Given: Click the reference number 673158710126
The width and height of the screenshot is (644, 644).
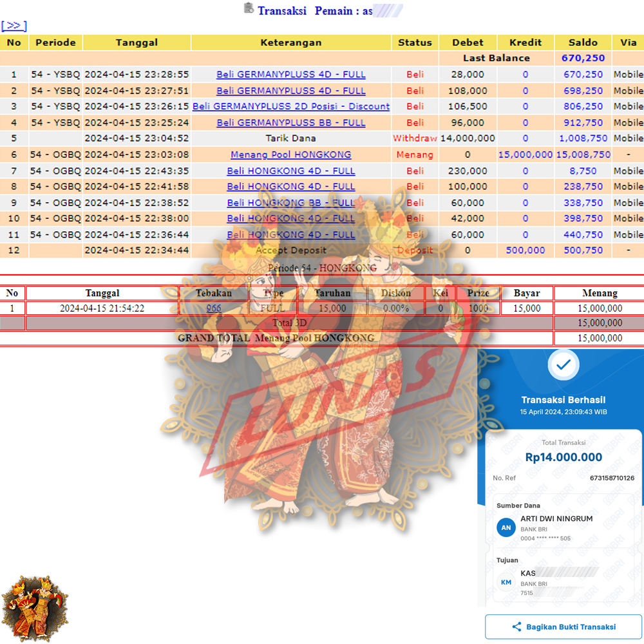Looking at the screenshot, I should [612, 478].
